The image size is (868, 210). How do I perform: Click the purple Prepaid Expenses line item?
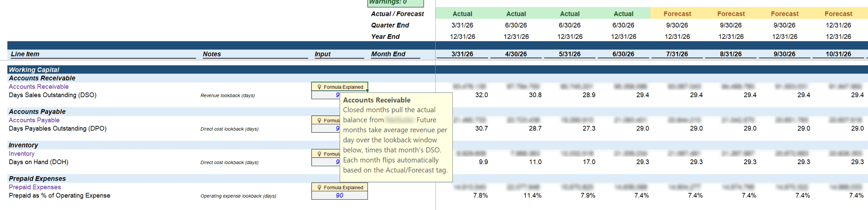click(35, 187)
